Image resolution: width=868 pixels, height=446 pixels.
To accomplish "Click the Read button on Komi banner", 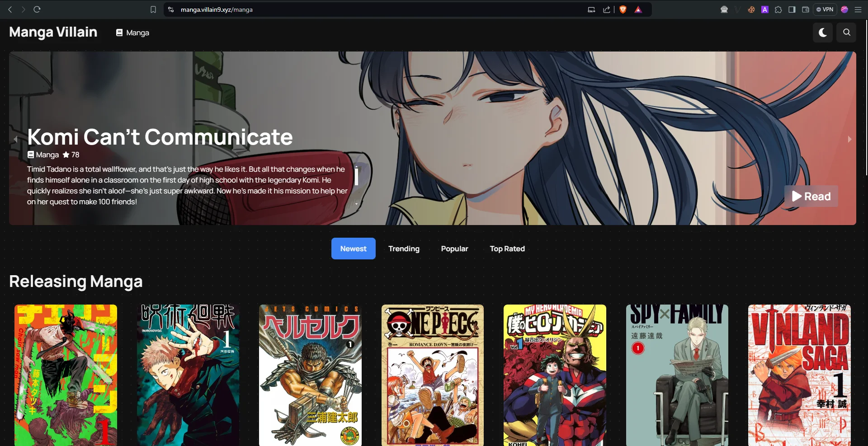I will click(x=811, y=196).
